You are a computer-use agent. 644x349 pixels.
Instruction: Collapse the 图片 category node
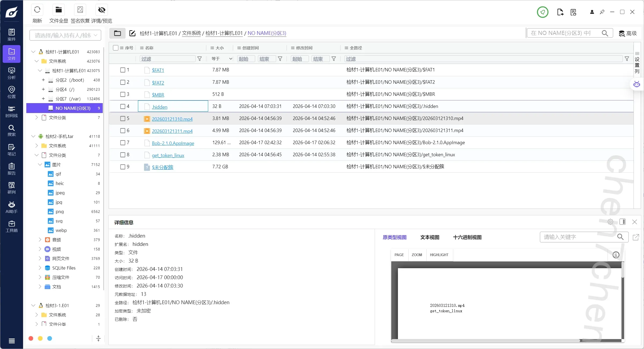point(40,165)
